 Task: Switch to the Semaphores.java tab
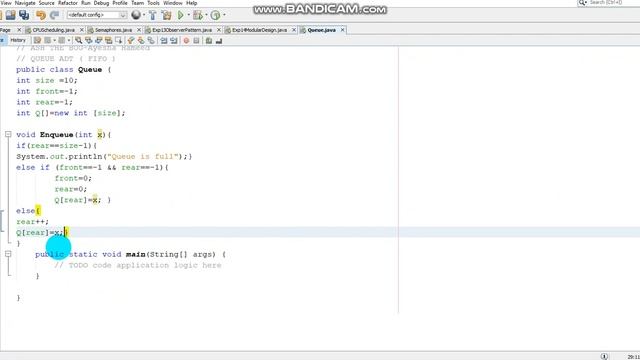(x=113, y=30)
